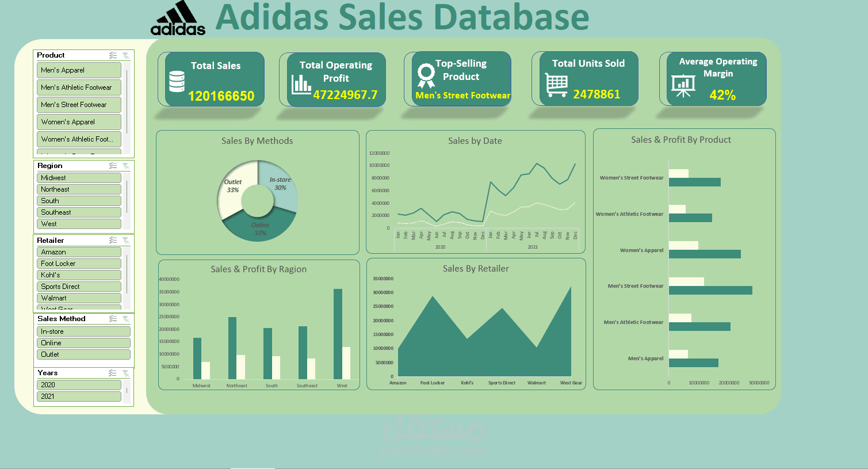This screenshot has width=868, height=469.
Task: Filter the dashboard to year 2020
Action: [x=79, y=385]
